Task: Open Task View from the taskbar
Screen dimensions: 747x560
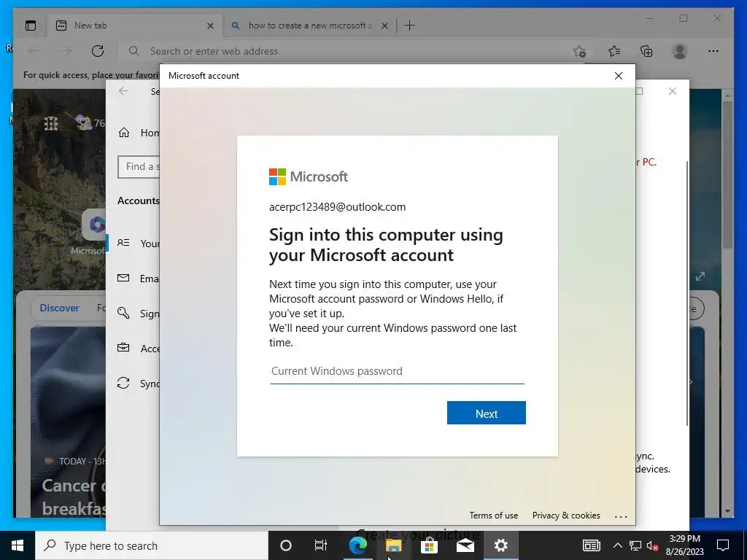Action: tap(321, 545)
